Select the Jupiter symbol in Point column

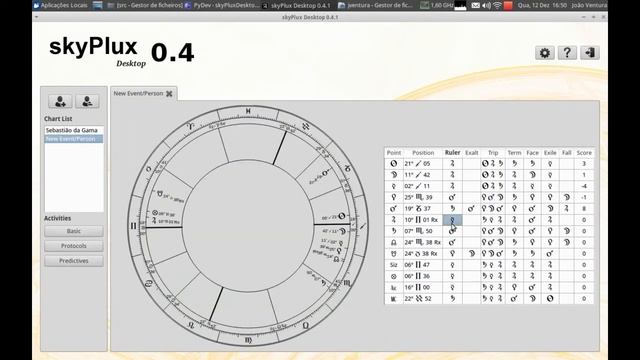point(394,220)
